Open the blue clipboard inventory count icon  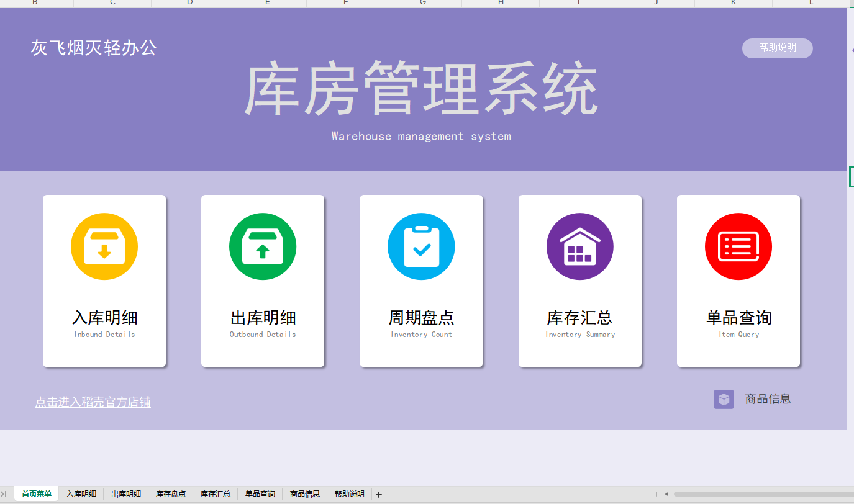(x=421, y=246)
